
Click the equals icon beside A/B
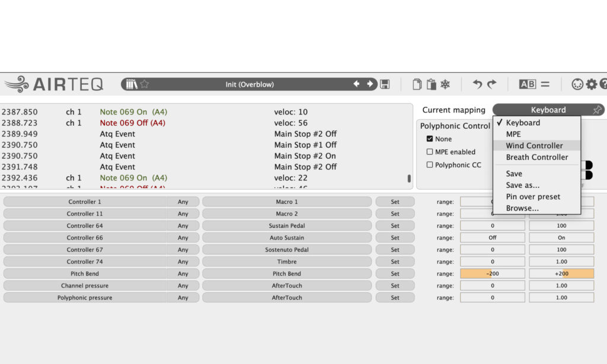point(545,84)
